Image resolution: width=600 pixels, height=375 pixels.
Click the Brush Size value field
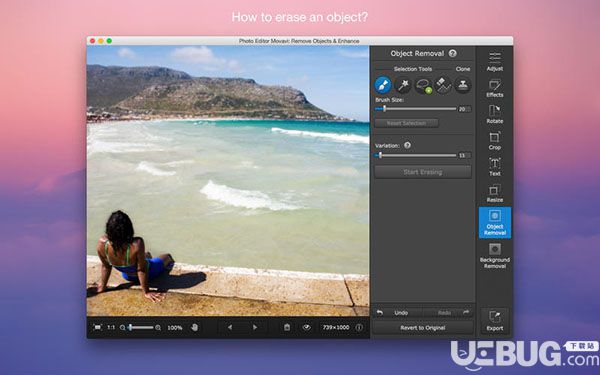click(x=465, y=109)
